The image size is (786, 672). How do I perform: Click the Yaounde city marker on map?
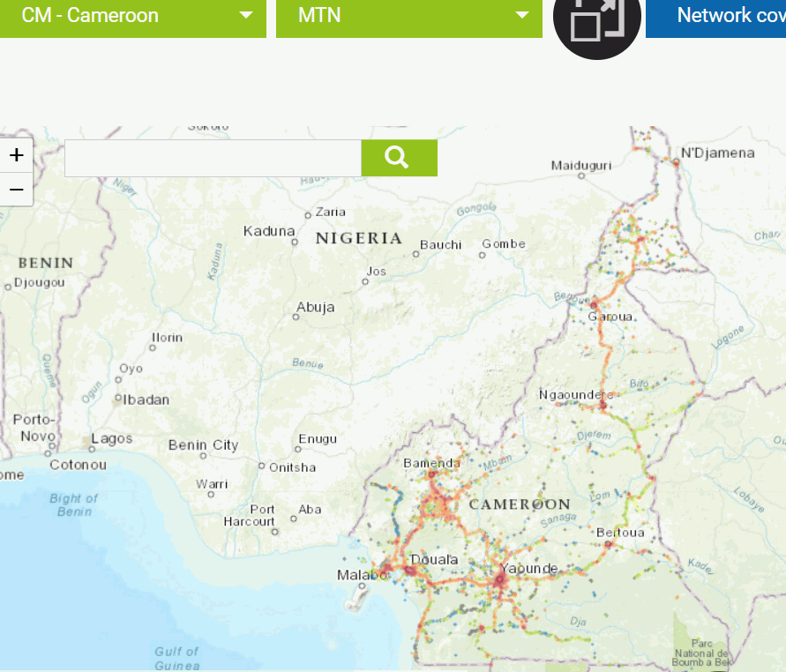pyautogui.click(x=501, y=581)
